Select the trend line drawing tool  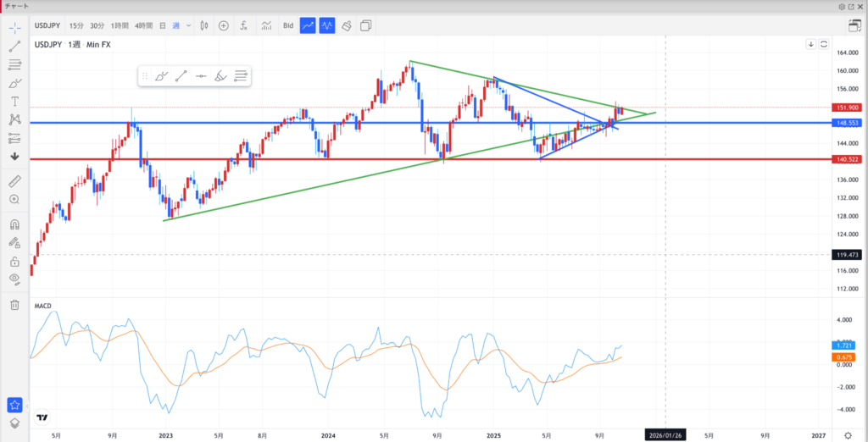(14, 47)
